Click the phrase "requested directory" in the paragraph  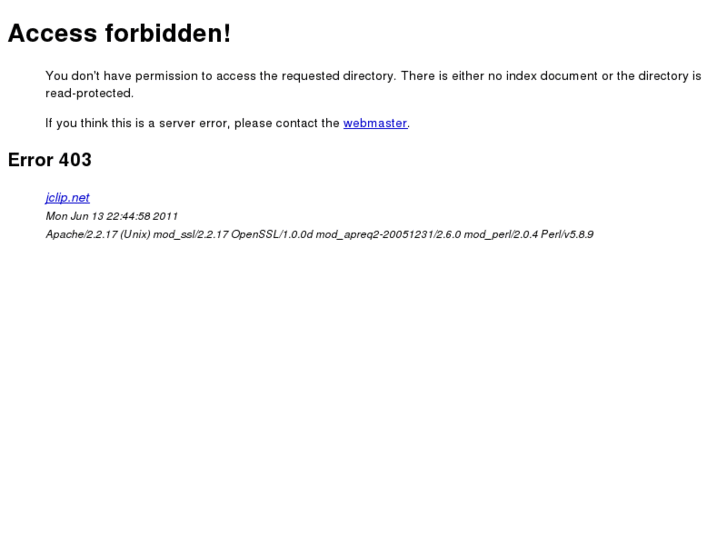(338, 76)
